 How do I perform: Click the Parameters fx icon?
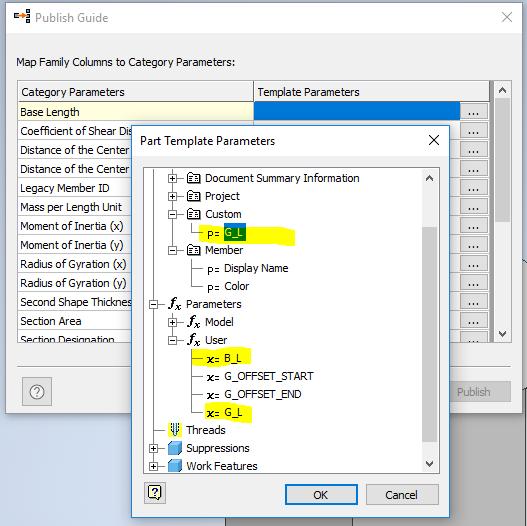click(175, 304)
